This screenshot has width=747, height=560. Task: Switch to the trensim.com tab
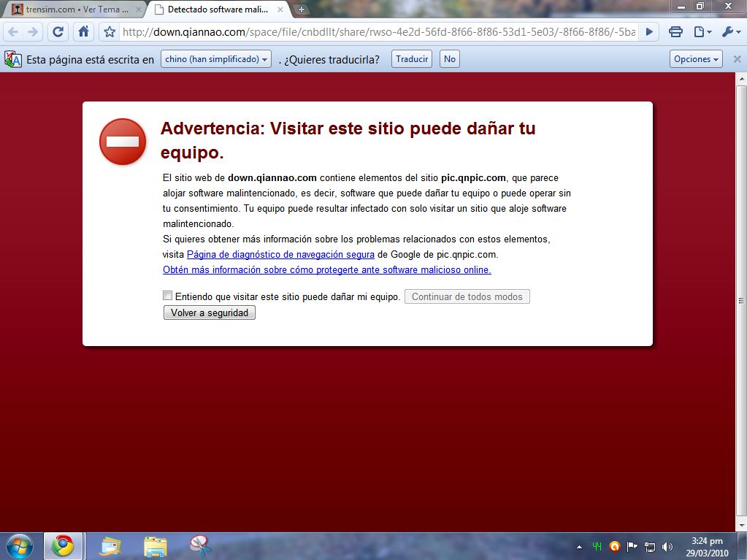click(71, 9)
